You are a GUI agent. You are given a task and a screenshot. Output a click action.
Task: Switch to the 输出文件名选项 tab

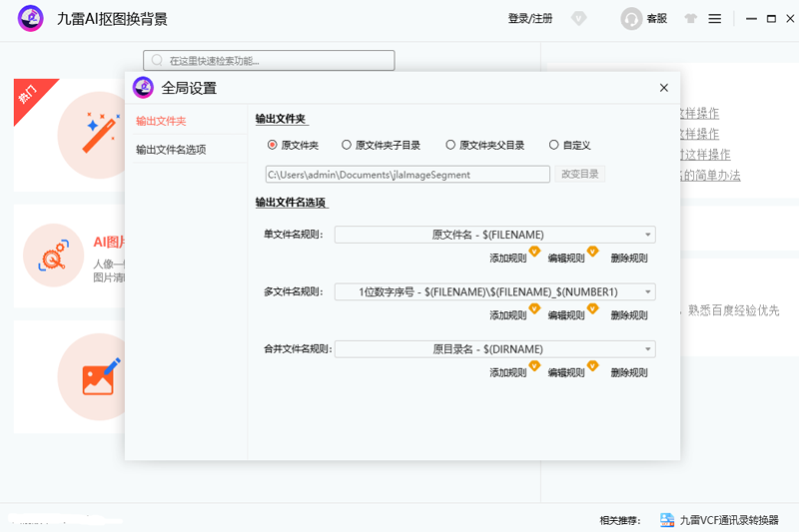pos(171,150)
